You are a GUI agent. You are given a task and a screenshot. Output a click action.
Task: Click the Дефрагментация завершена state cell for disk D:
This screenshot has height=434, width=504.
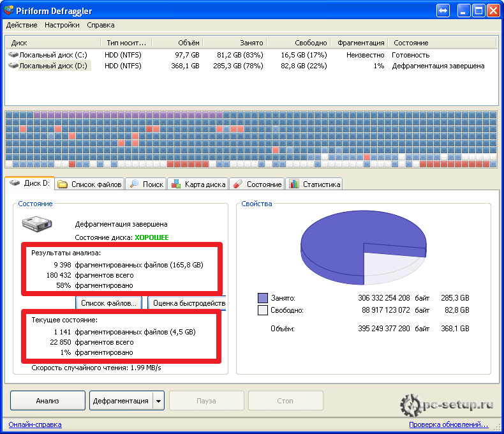(x=438, y=66)
